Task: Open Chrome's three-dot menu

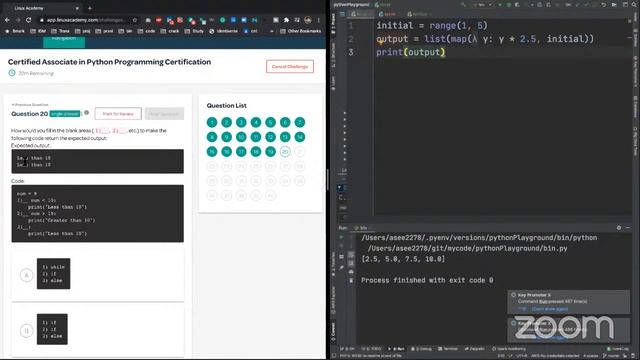Action: tap(319, 20)
